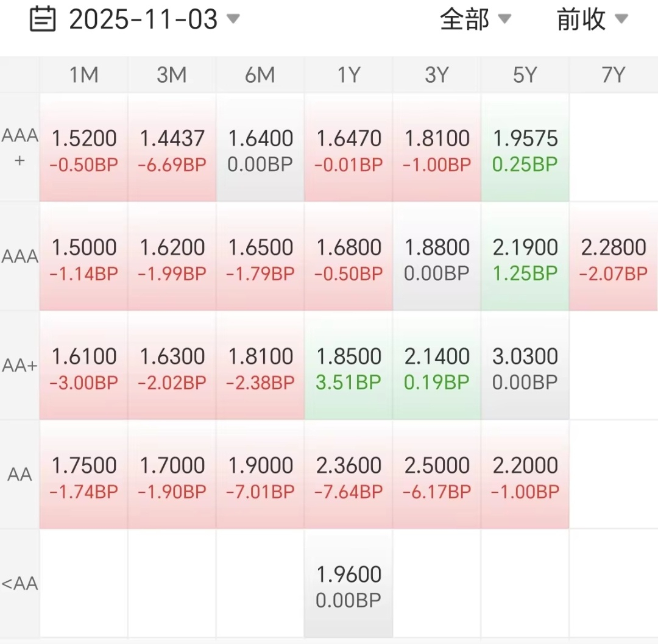Open the AAA+ 1M cell showing 1.5200

pos(84,148)
